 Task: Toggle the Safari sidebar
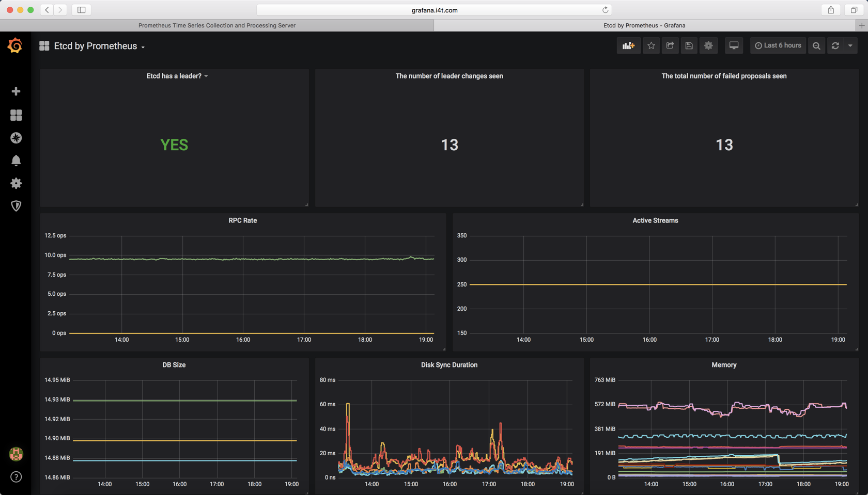click(x=82, y=10)
